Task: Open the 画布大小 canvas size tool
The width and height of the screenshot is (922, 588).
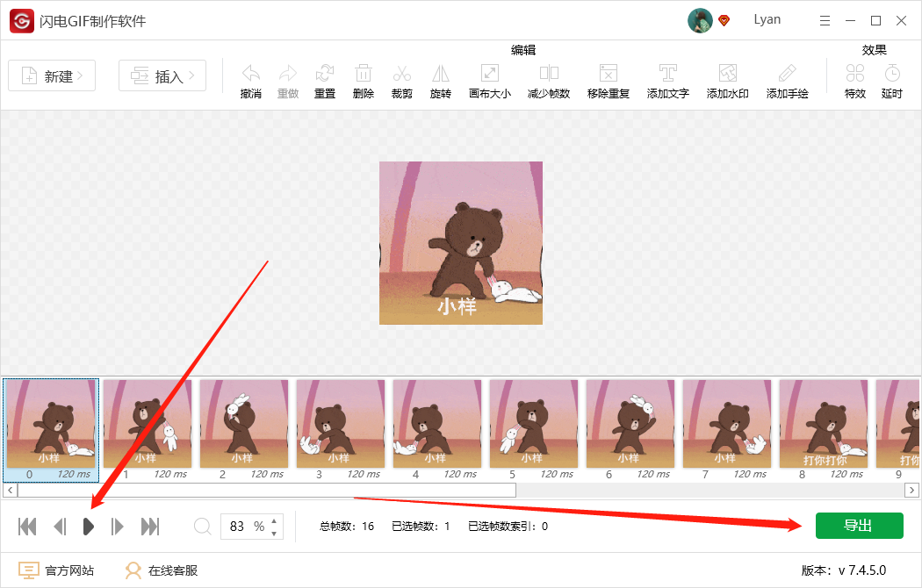Action: [490, 74]
